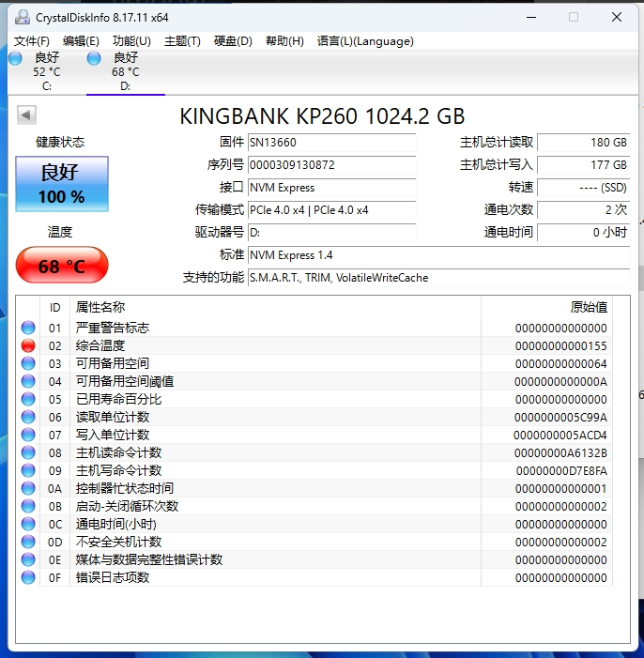This screenshot has width=644, height=658.
Task: Open the 文件(F) menu
Action: pos(32,41)
